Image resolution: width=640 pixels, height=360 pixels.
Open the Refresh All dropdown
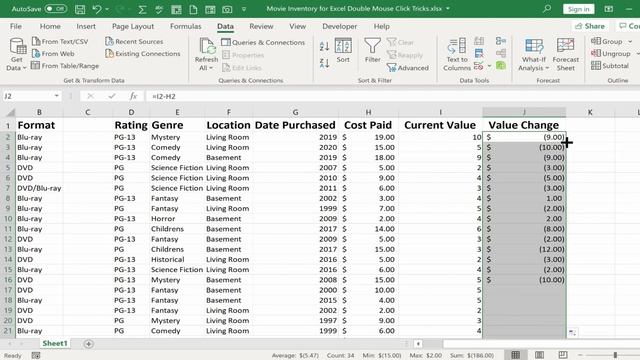tap(206, 64)
